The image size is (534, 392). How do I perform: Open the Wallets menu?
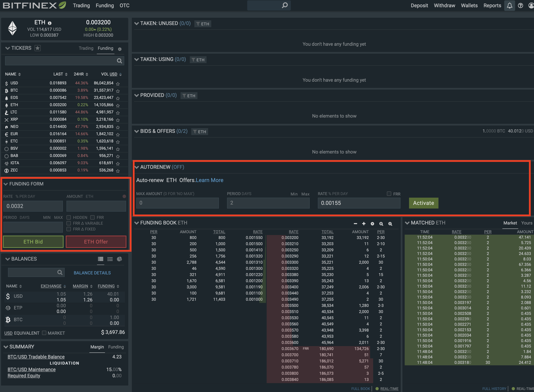(469, 5)
